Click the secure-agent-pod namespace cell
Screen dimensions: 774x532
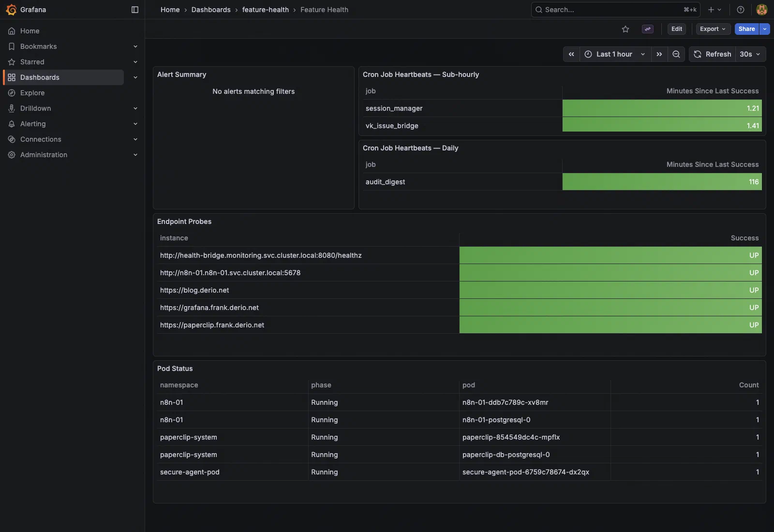tap(233, 472)
